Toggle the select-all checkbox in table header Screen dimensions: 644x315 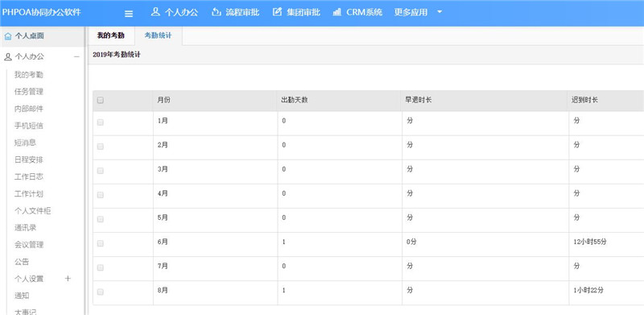tap(100, 100)
